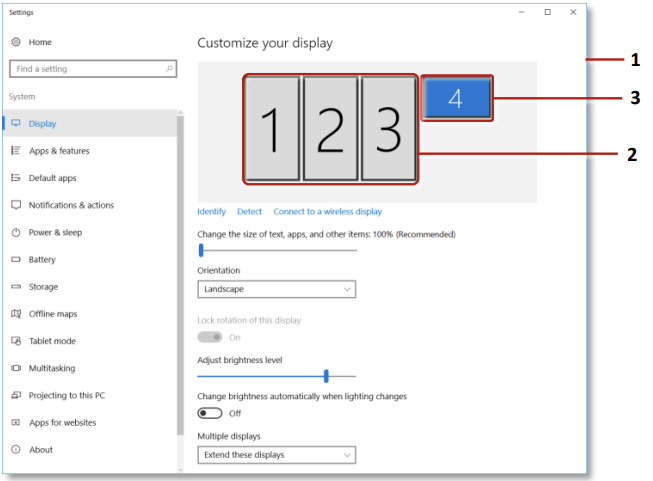Toggle automatic brightness change switch
Image resolution: width=653 pixels, height=481 pixels.
coord(209,413)
